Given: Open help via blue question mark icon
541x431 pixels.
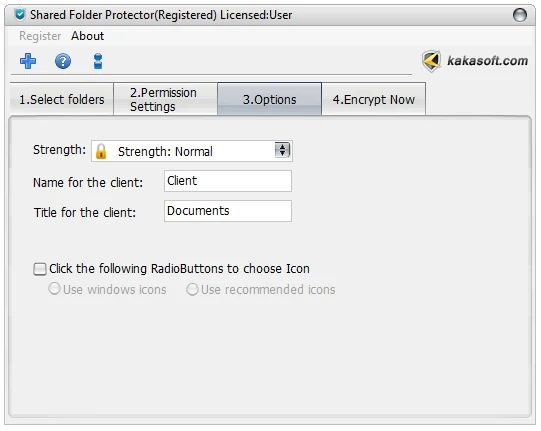Looking at the screenshot, I should pyautogui.click(x=63, y=61).
